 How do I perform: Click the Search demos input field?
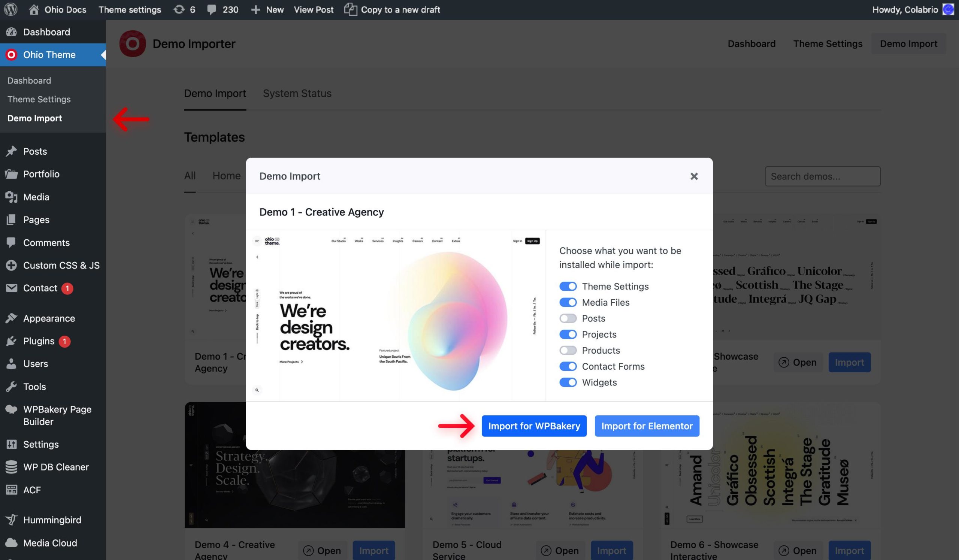click(822, 176)
